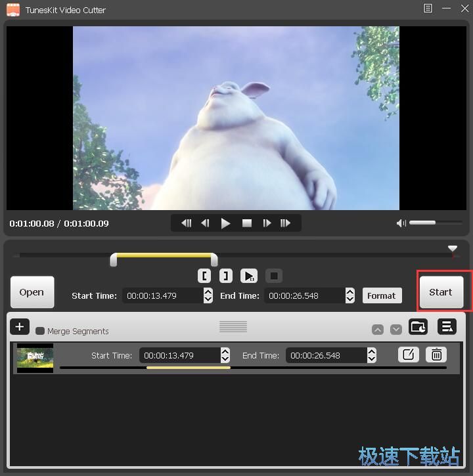Start cutting with Start button

click(x=441, y=292)
